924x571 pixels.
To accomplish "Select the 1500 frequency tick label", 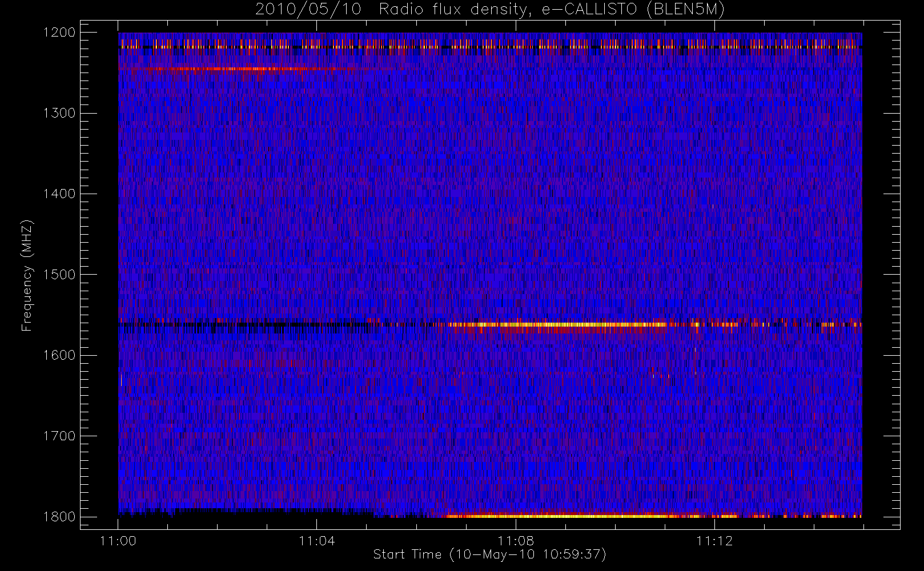I will [x=59, y=274].
